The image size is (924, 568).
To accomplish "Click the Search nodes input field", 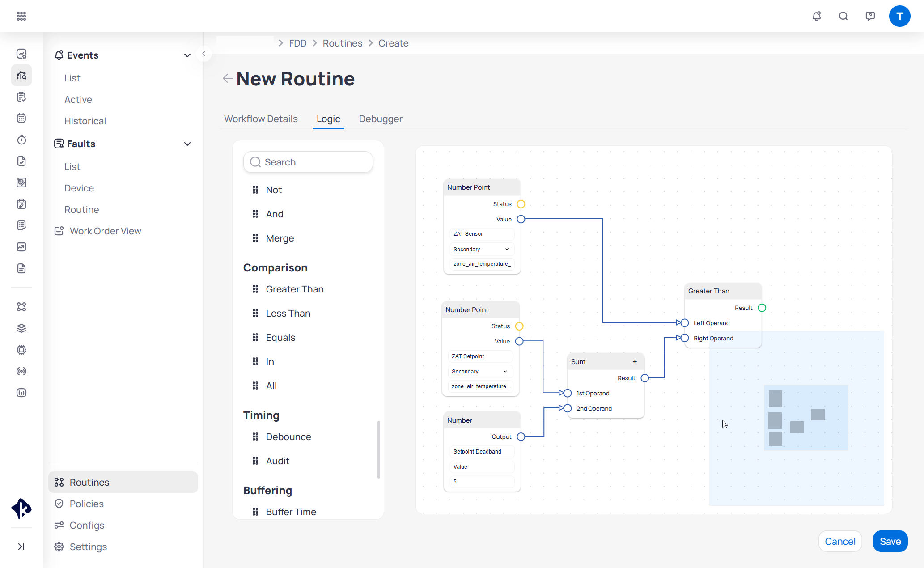I will pos(308,162).
